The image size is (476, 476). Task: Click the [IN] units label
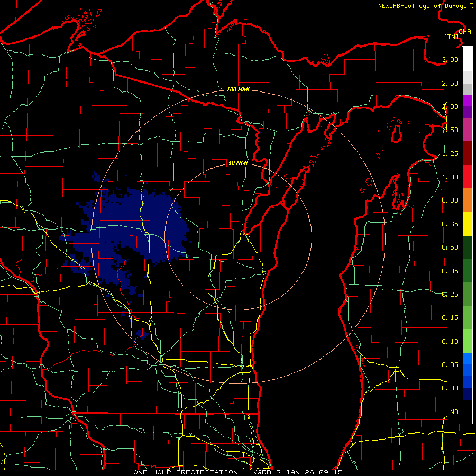point(452,36)
